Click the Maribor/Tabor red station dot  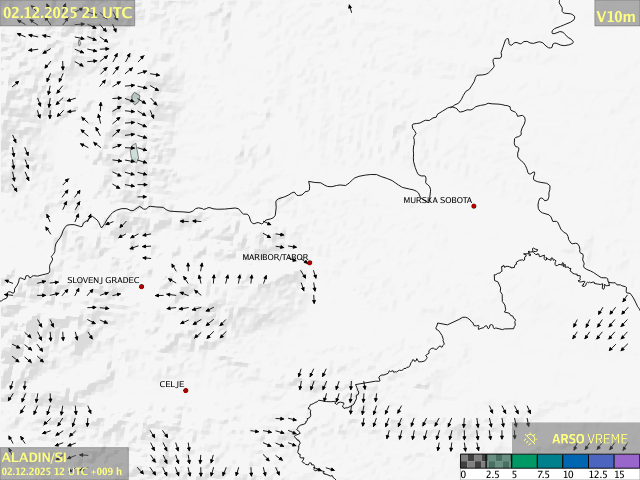309,263
